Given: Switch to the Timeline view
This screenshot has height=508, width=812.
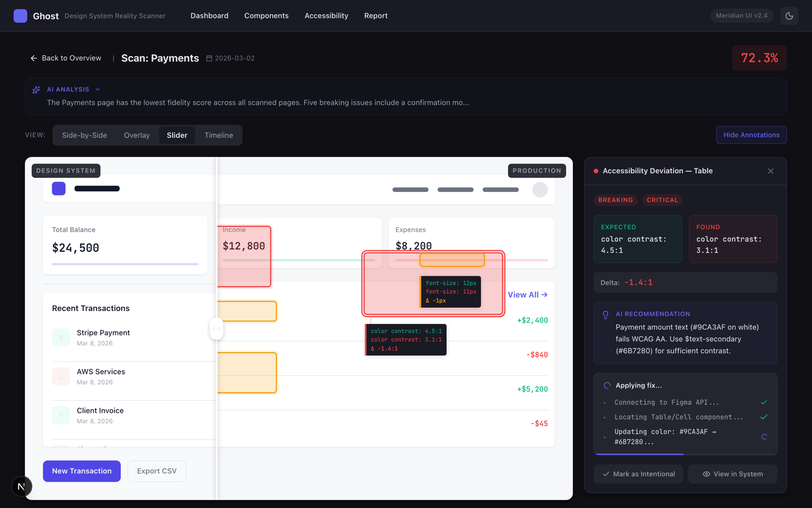Looking at the screenshot, I should 219,136.
